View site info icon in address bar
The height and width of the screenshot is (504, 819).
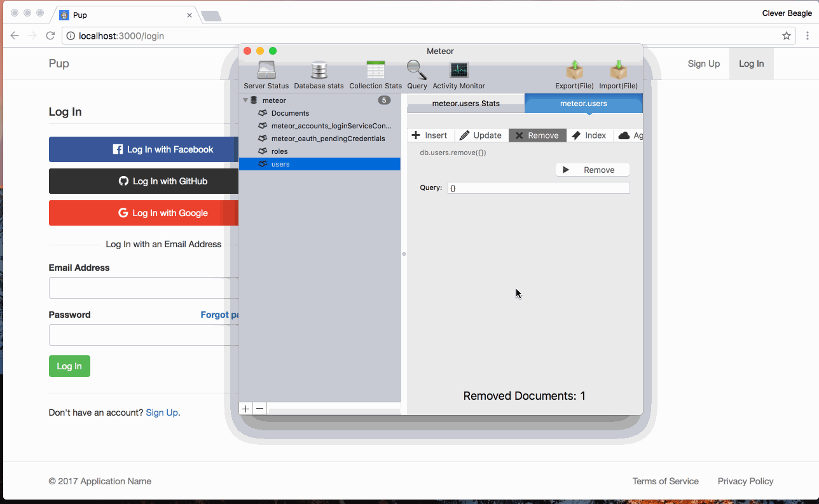(71, 36)
